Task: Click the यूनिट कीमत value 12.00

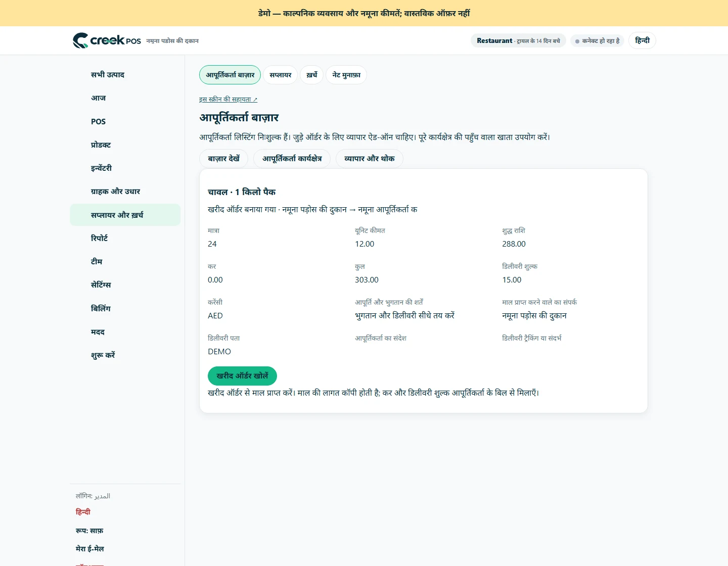Action: tap(365, 244)
